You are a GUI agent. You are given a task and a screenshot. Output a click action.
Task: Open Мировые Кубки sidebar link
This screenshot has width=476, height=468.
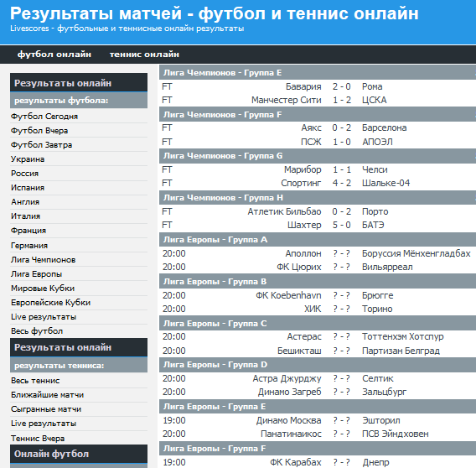(43, 289)
